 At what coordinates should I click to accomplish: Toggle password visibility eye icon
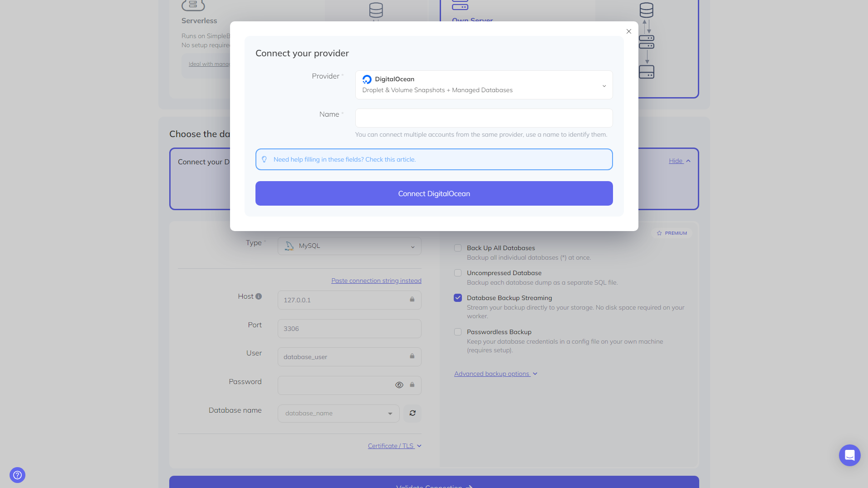(x=399, y=385)
